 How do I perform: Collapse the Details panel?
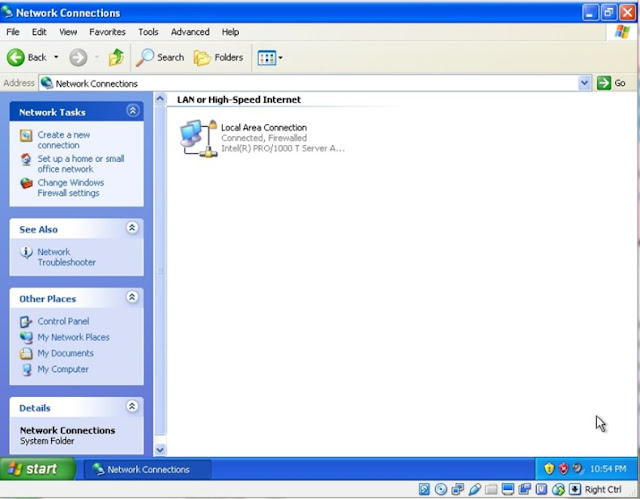pos(132,406)
